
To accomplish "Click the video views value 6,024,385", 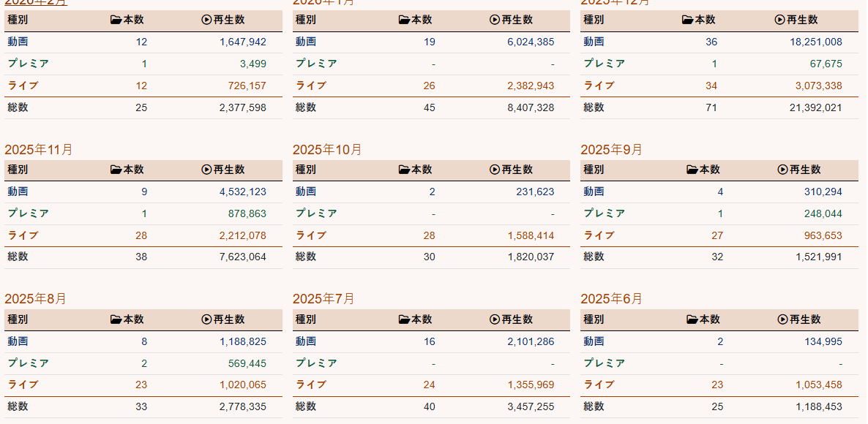I will (x=531, y=42).
